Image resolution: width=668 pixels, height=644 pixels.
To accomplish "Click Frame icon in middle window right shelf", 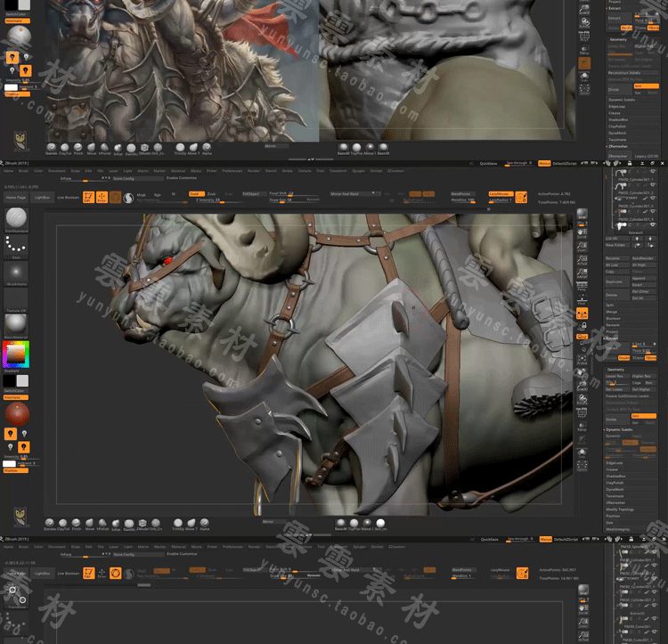I will [582, 360].
